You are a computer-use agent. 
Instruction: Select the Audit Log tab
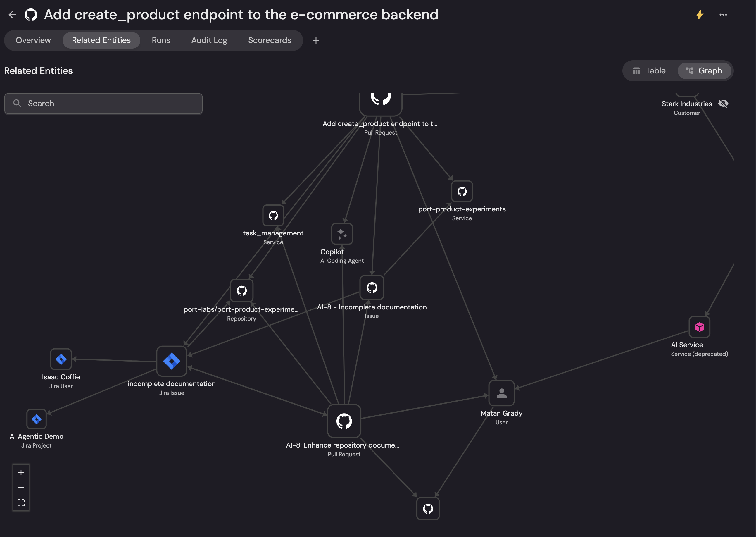(209, 40)
